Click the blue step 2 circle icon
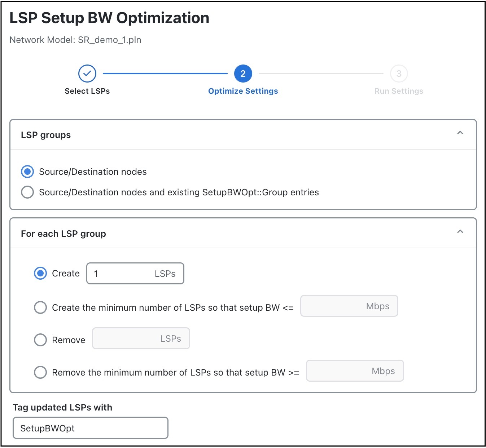 tap(242, 73)
